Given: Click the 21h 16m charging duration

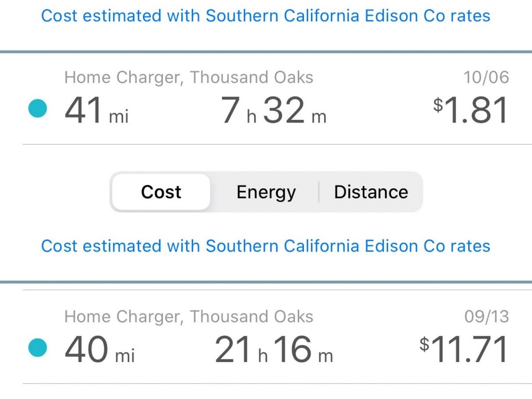Looking at the screenshot, I should coord(274,349).
